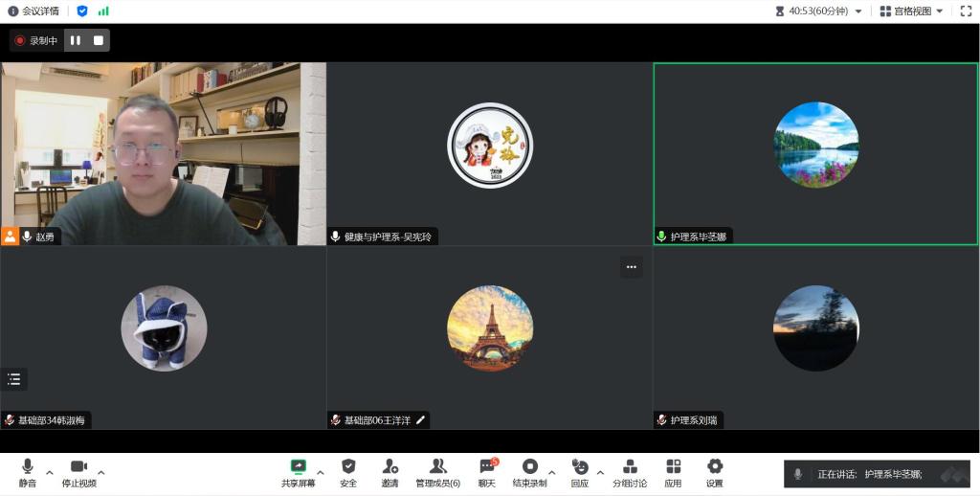The width and height of the screenshot is (980, 496).
Task: Expand video options arrow beside camera
Action: pyautogui.click(x=101, y=472)
